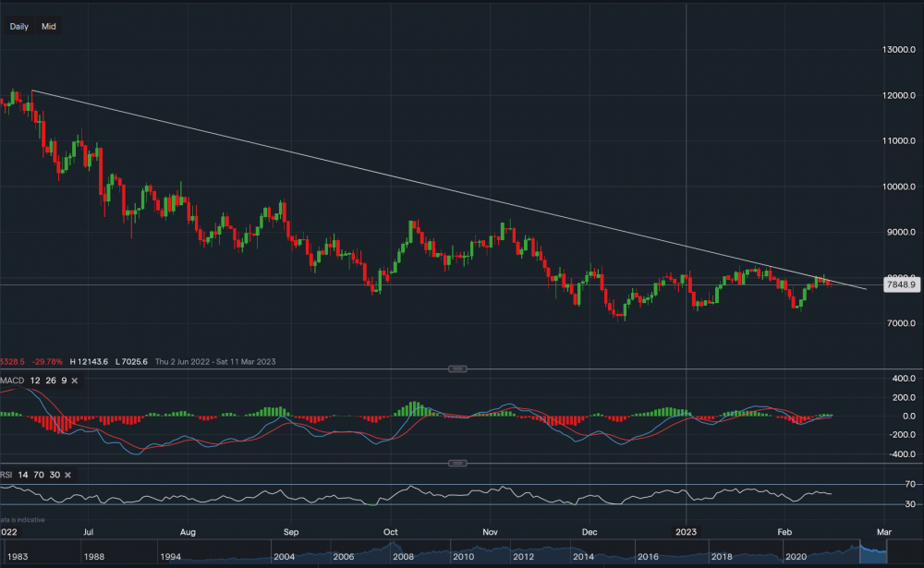Remove the MACD indicator with its X
Screen dimensions: 924x568
(x=75, y=381)
